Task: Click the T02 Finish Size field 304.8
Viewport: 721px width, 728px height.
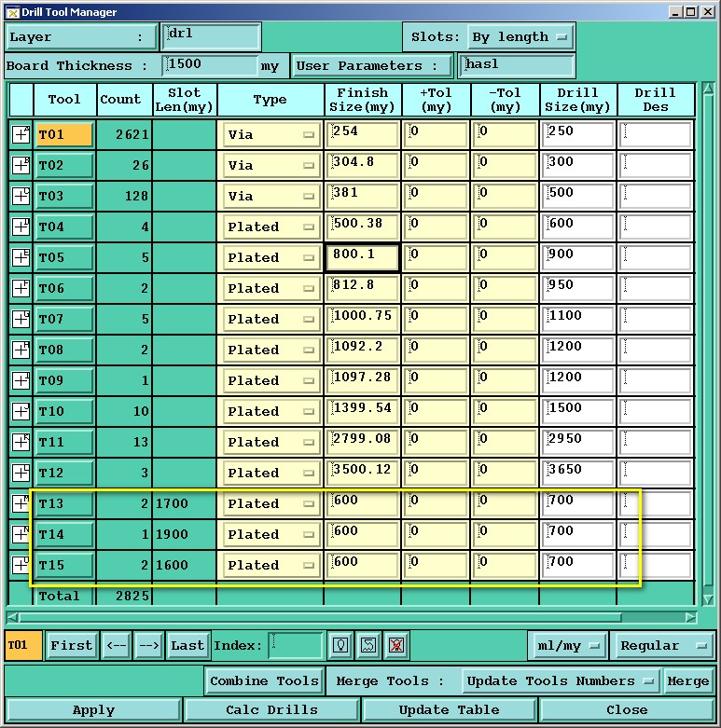Action: click(362, 165)
